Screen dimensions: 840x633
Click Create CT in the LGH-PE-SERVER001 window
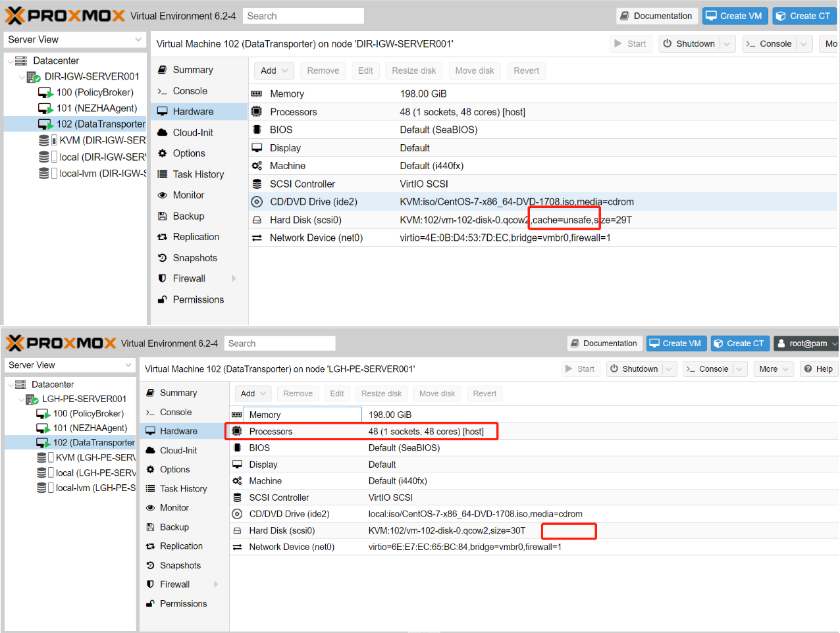coord(739,343)
